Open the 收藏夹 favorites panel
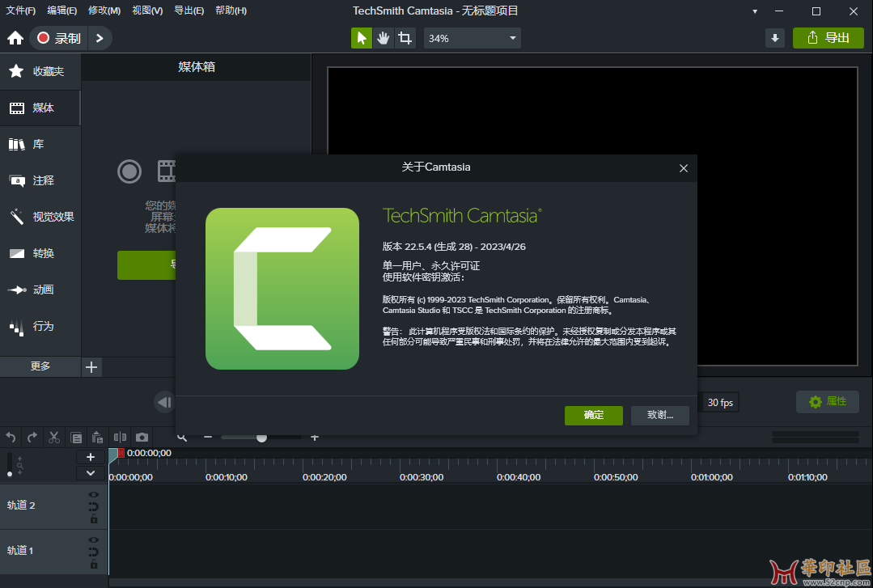Viewport: 873px width, 588px height. pos(40,71)
